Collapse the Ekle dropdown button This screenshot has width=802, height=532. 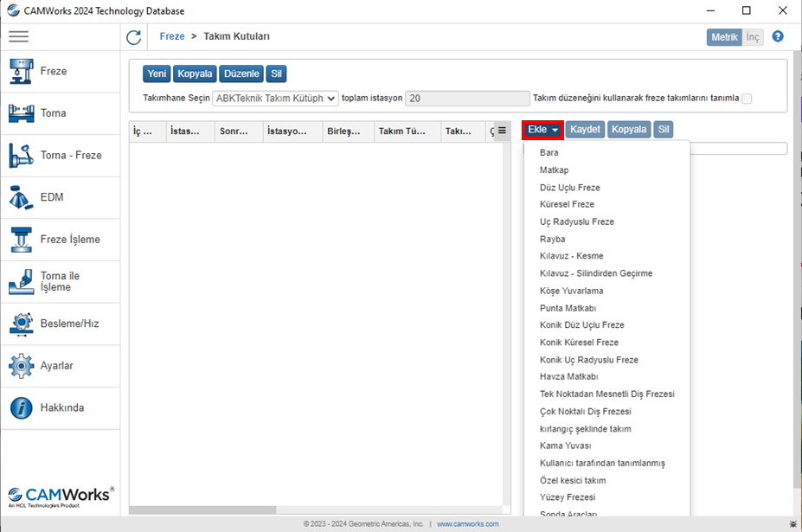542,130
